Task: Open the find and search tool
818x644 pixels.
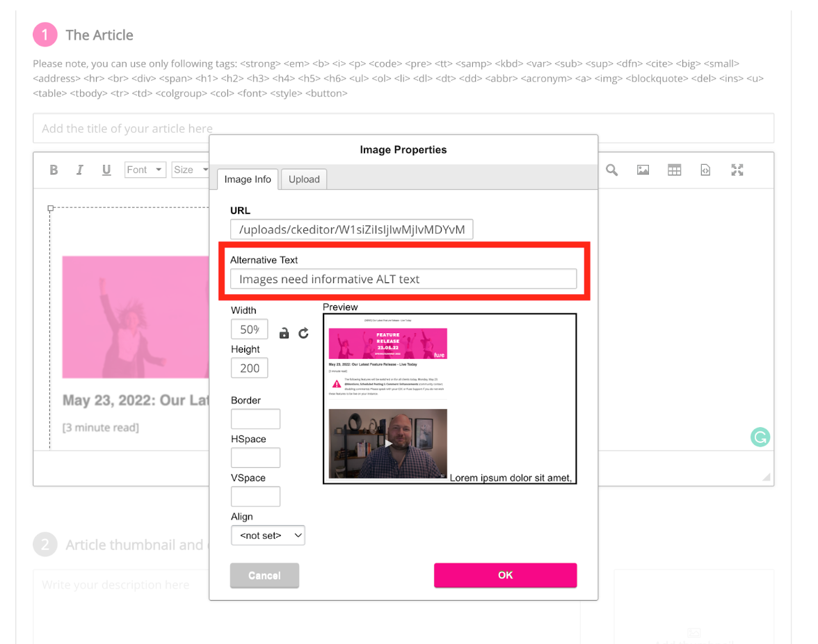Action: pos(611,169)
